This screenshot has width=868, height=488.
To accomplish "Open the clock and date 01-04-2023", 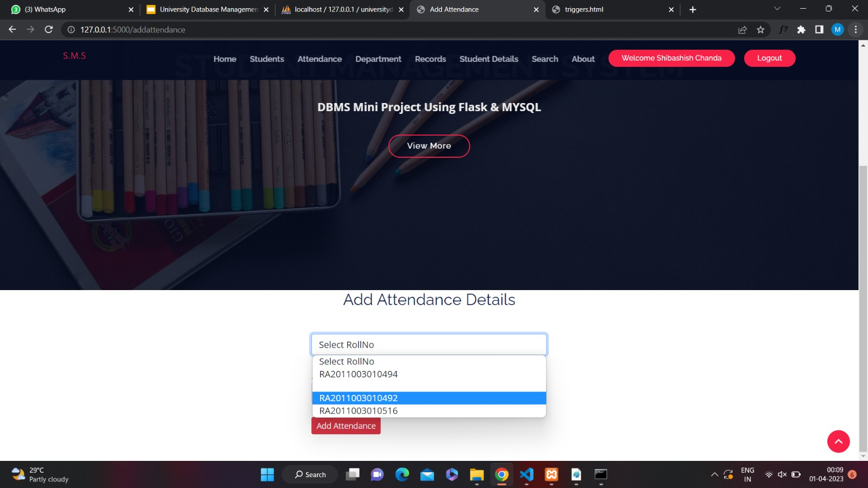I will (x=826, y=474).
